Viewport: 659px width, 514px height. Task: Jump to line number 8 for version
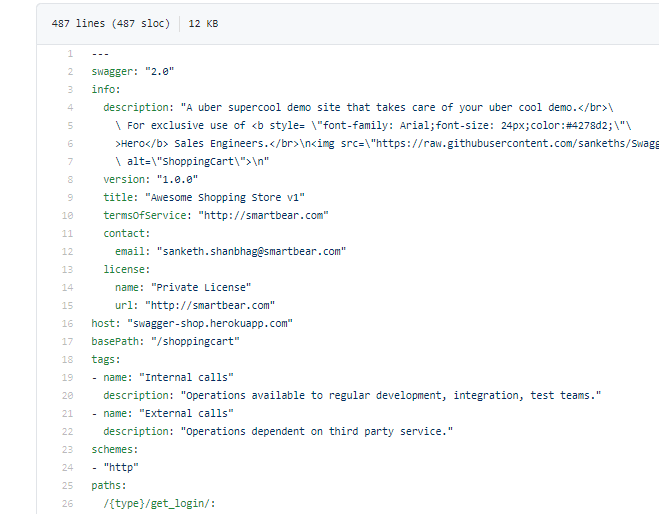[69, 180]
